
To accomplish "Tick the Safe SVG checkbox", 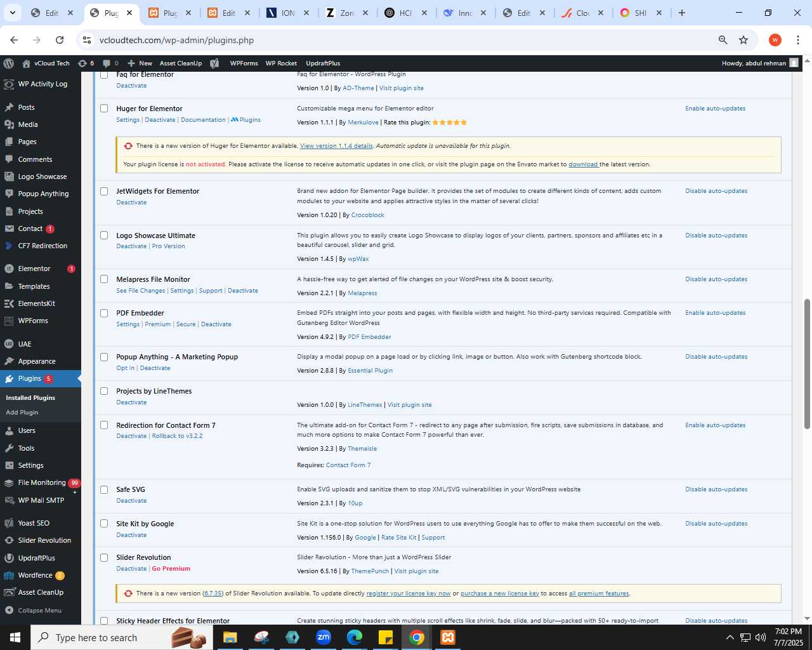I will pyautogui.click(x=104, y=489).
